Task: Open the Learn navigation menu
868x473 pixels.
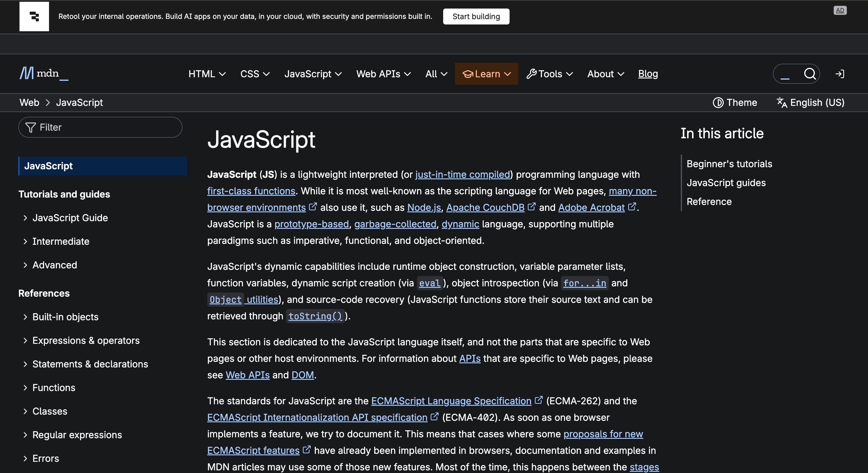Action: [x=486, y=74]
